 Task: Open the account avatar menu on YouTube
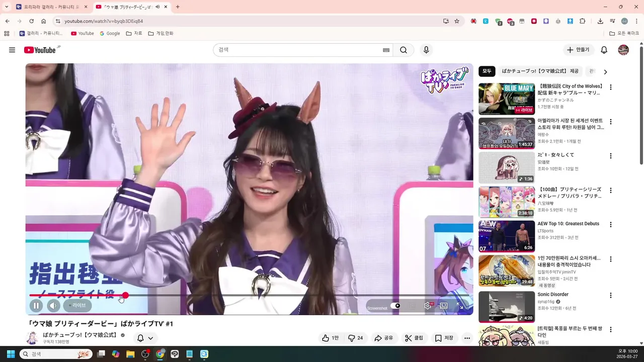pyautogui.click(x=623, y=50)
